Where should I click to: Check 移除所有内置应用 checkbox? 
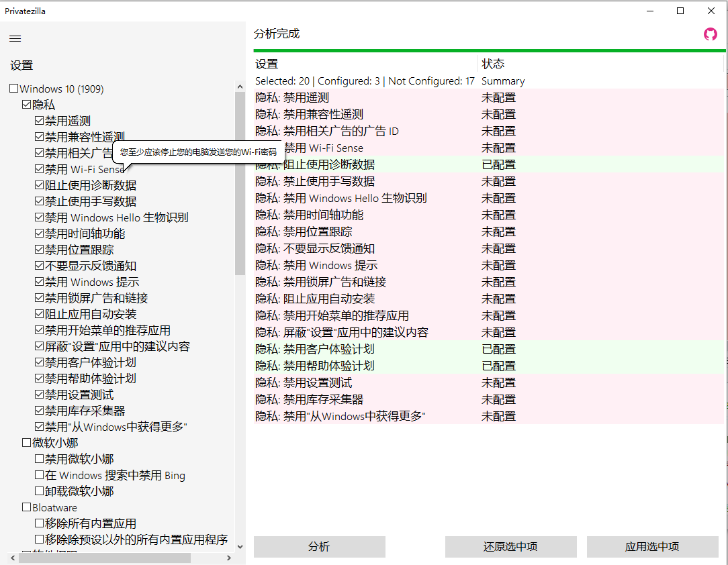tap(40, 523)
